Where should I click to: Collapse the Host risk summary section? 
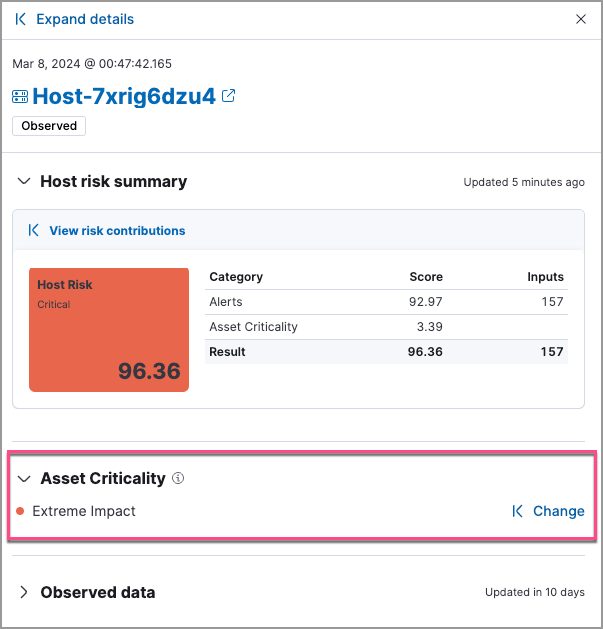pyautogui.click(x=24, y=182)
